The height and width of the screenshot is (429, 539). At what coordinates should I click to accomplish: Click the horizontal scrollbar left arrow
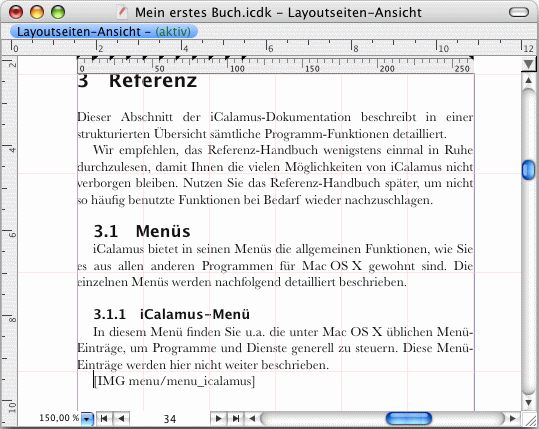pyautogui.click(x=252, y=418)
